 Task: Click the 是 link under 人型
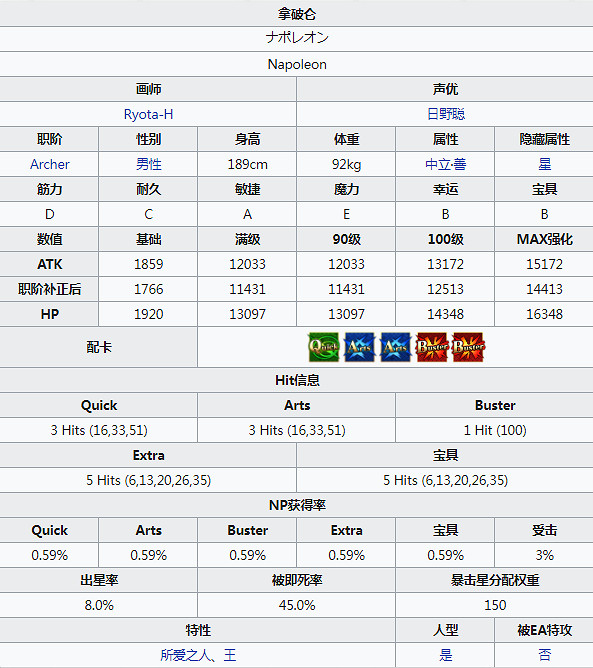[446, 655]
